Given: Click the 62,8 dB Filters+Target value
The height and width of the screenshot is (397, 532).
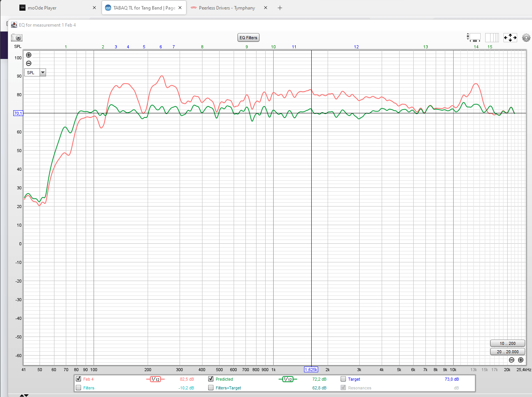Looking at the screenshot, I should [x=319, y=388].
